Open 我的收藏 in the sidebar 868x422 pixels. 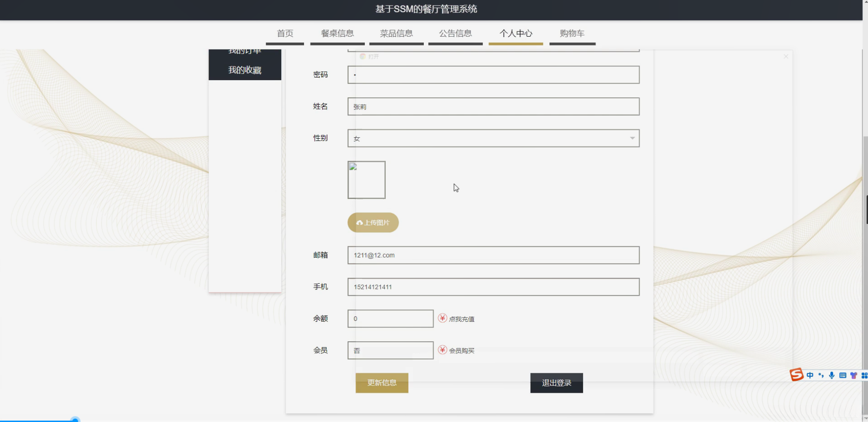pos(245,70)
